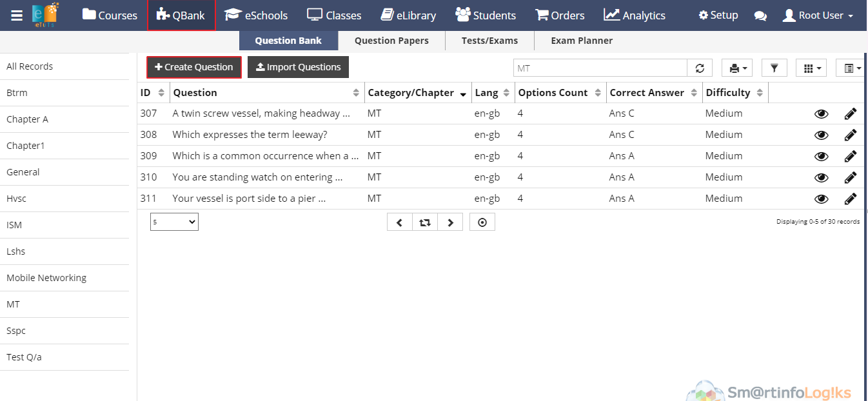Go to the previous page
Image resolution: width=868 pixels, height=401 pixels.
tap(399, 222)
